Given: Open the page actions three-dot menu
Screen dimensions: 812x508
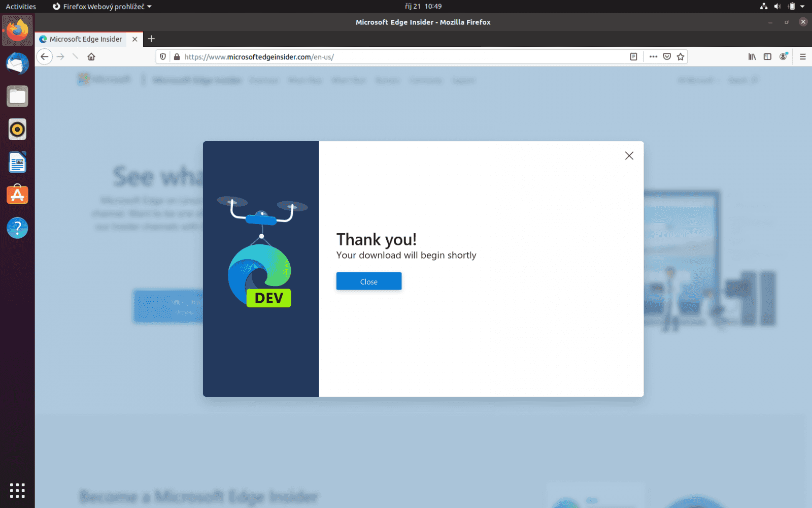Looking at the screenshot, I should click(653, 57).
